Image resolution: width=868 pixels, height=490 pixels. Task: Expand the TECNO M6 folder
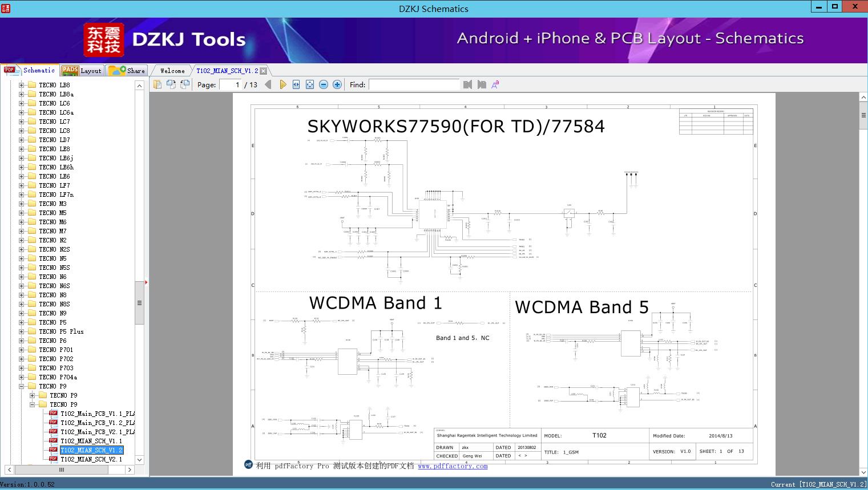coord(22,222)
